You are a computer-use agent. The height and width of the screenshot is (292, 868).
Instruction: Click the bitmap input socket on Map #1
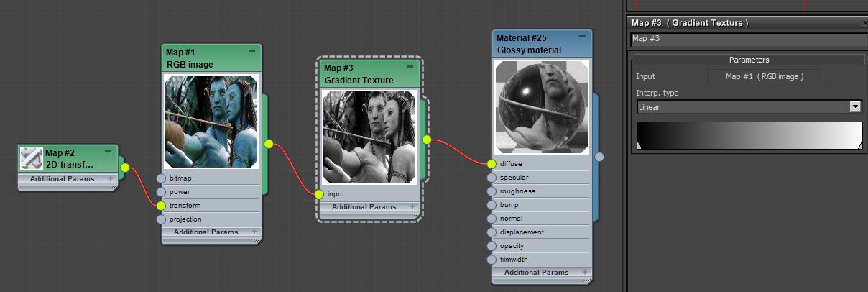(x=161, y=178)
